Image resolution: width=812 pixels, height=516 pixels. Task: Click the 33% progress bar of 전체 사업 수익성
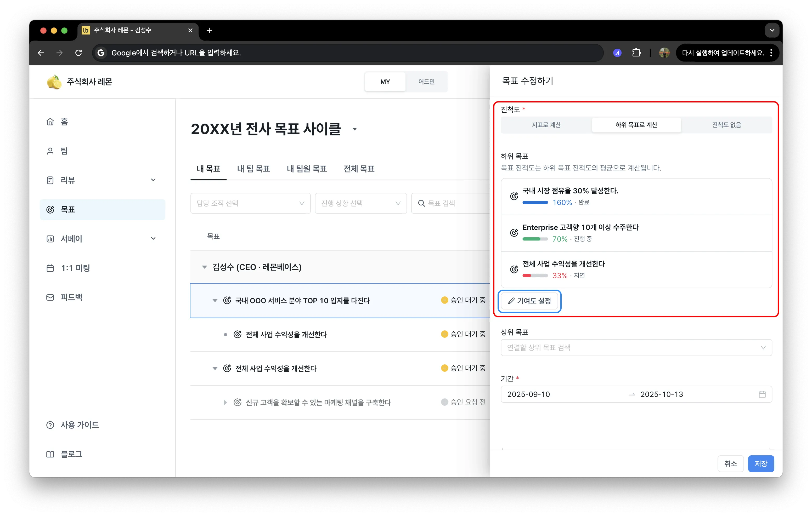point(535,276)
